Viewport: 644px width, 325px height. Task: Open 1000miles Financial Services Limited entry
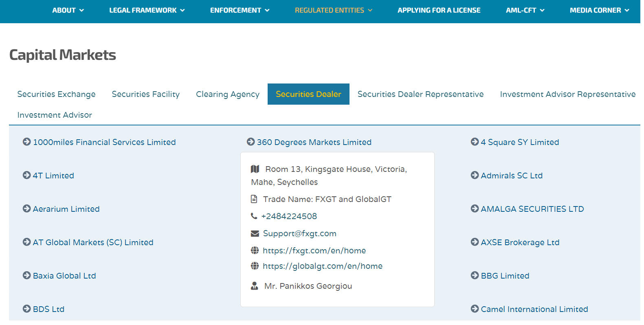tap(104, 142)
